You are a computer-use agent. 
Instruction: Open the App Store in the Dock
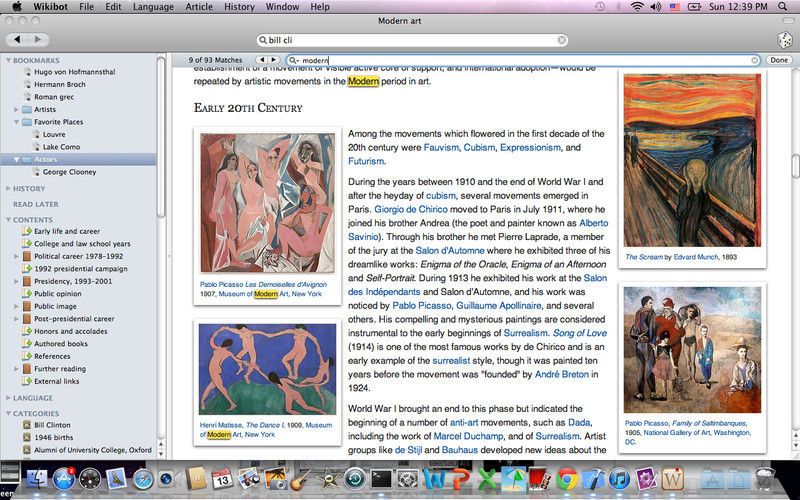coord(64,479)
